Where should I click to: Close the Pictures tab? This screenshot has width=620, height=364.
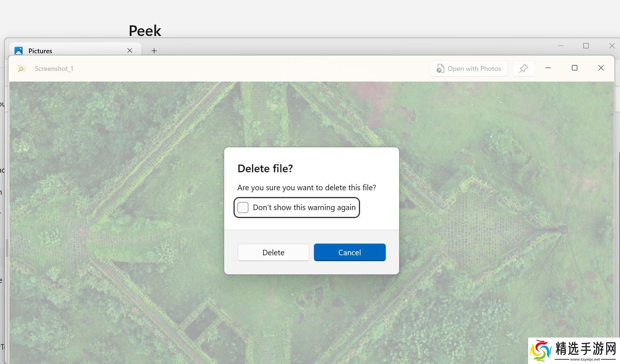pyautogui.click(x=130, y=51)
